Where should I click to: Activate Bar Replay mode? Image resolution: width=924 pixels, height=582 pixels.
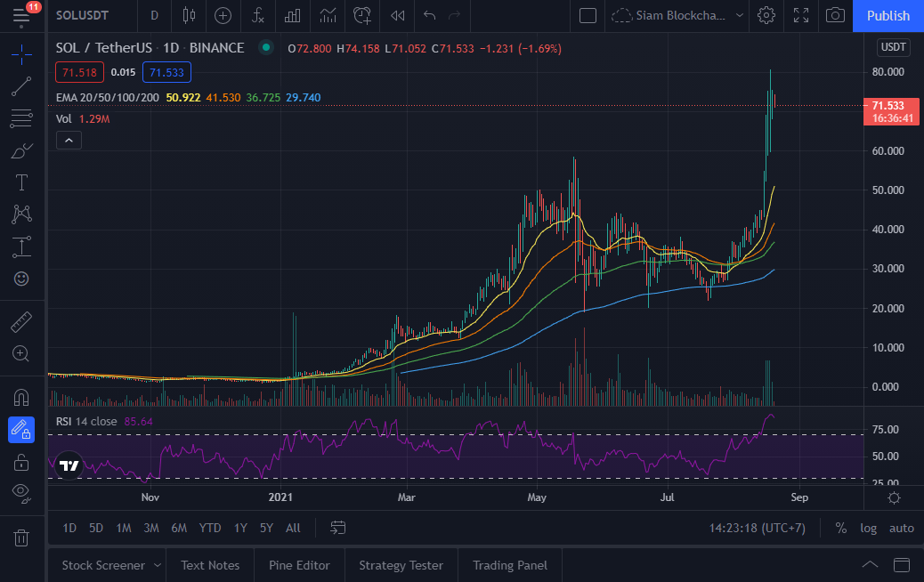click(x=397, y=16)
